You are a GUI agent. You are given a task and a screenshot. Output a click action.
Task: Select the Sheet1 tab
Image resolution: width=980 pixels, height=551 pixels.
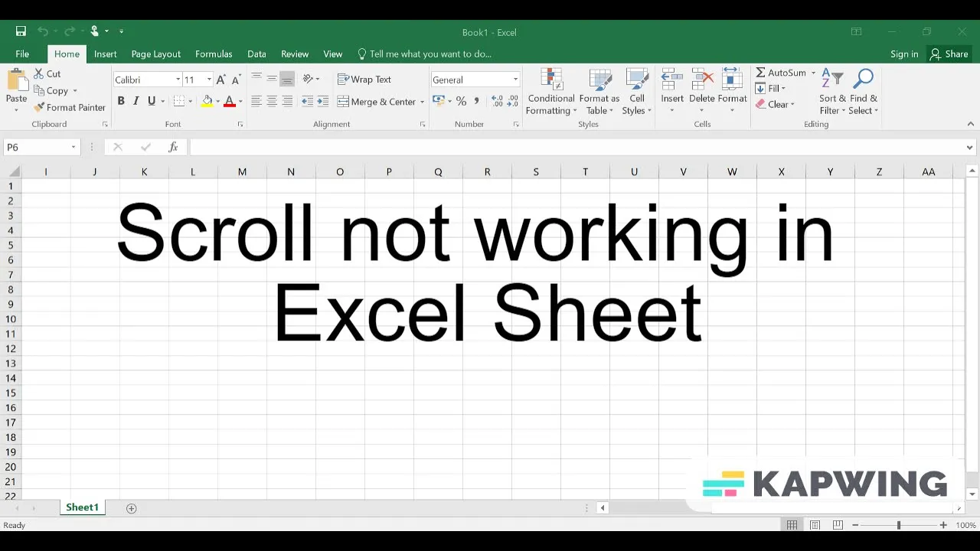(82, 507)
